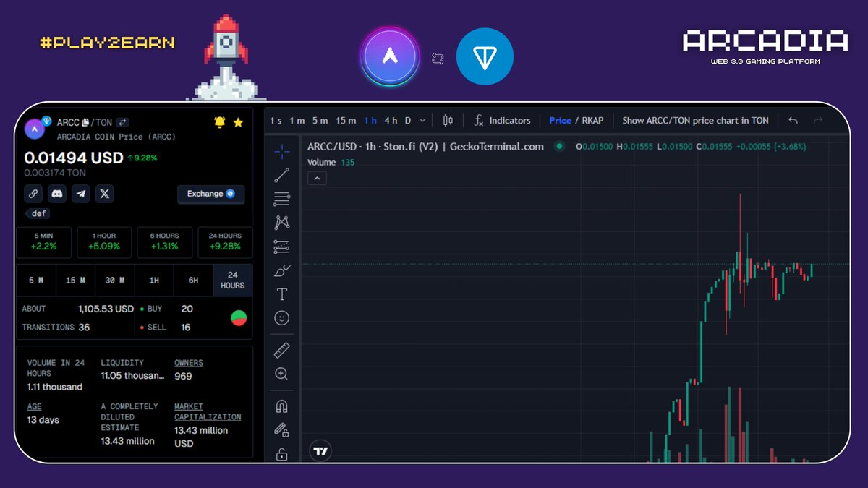Viewport: 868px width, 488px height.
Task: Click the ARCADIA COIN Price (ARCC) text
Action: coord(116,137)
